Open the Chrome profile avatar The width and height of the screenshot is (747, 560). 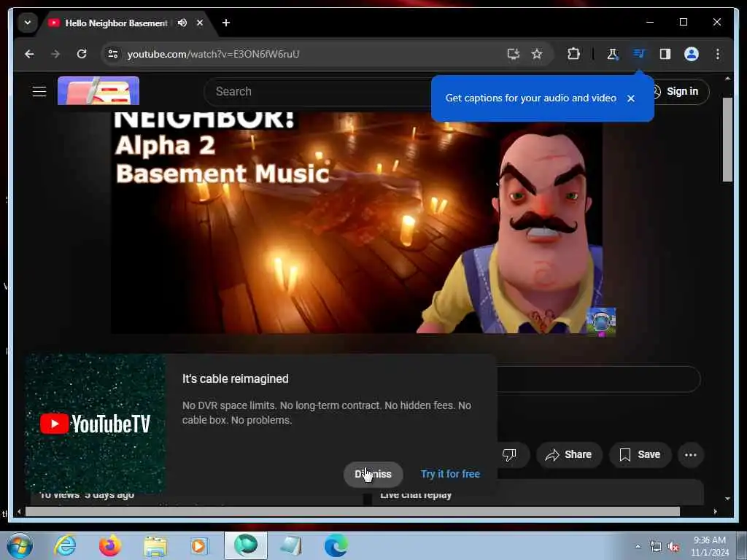[x=692, y=54]
